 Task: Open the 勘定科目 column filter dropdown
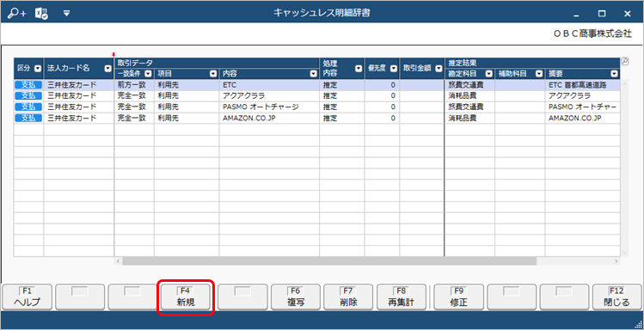point(488,74)
